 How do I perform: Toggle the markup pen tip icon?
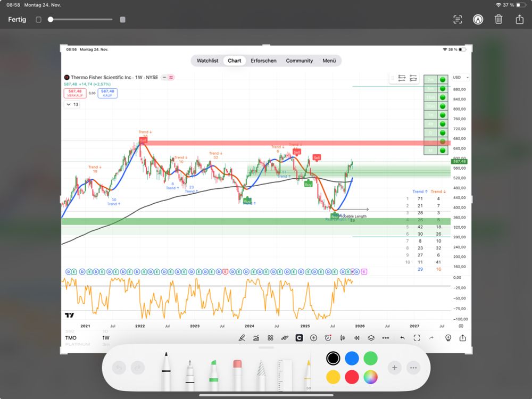(478, 19)
